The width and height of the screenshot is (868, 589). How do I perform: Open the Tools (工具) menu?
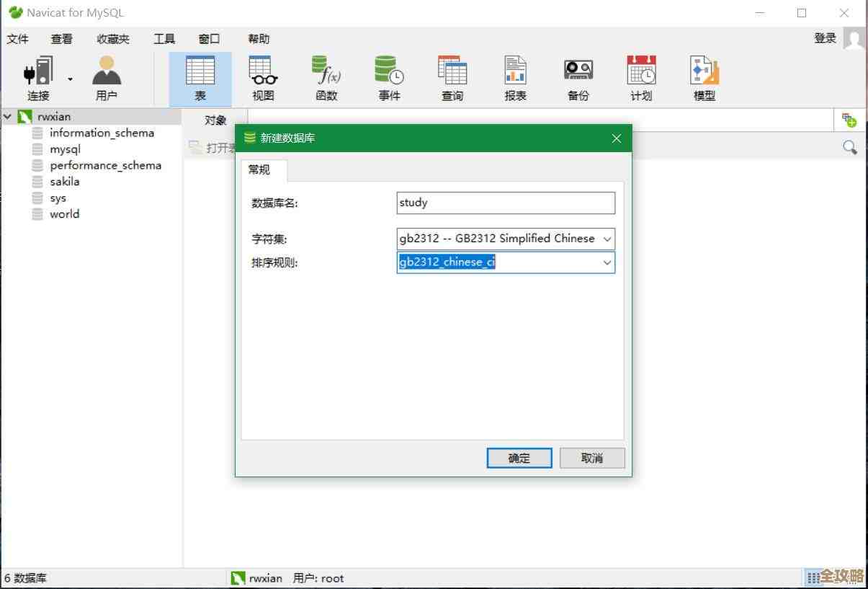pyautogui.click(x=164, y=39)
